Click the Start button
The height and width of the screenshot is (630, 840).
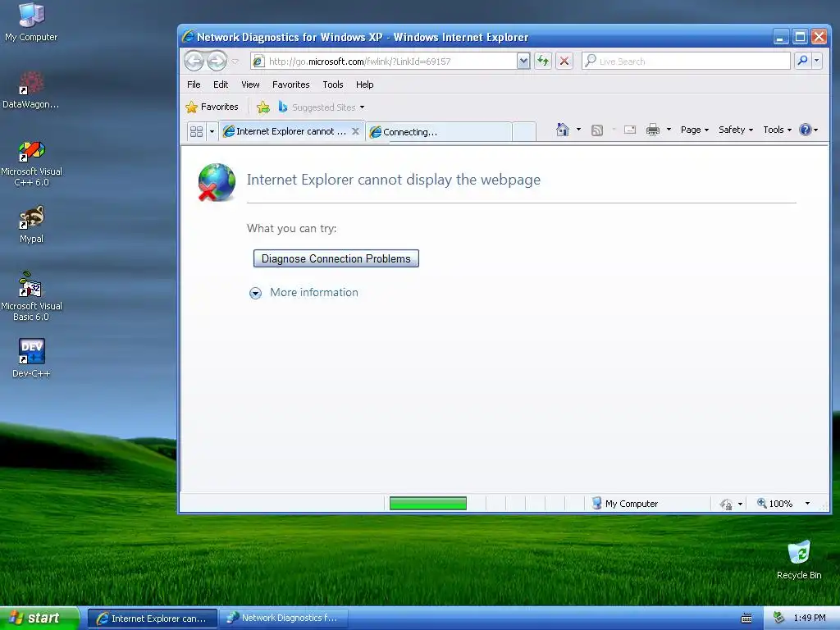pos(39,619)
